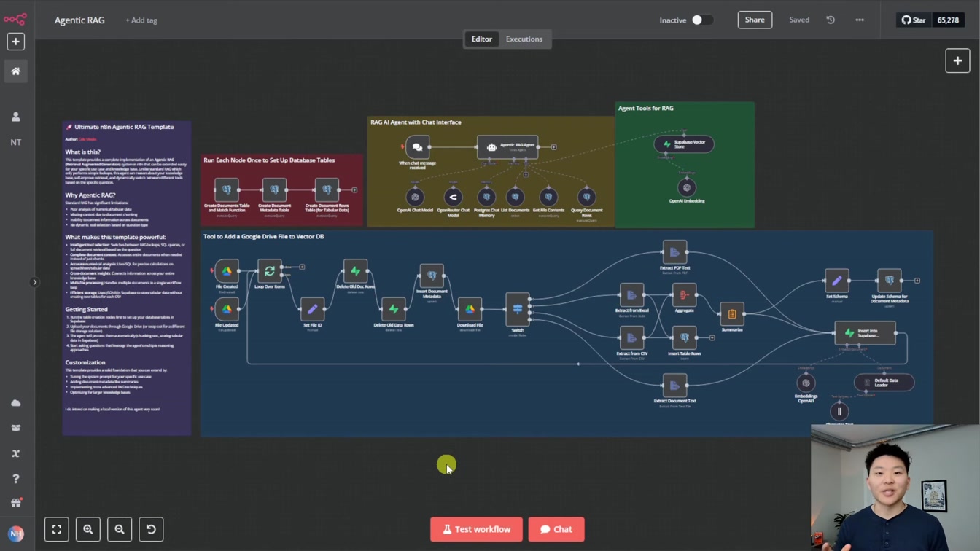Open the Help question mark icon
Viewport: 980px width, 551px height.
15,479
